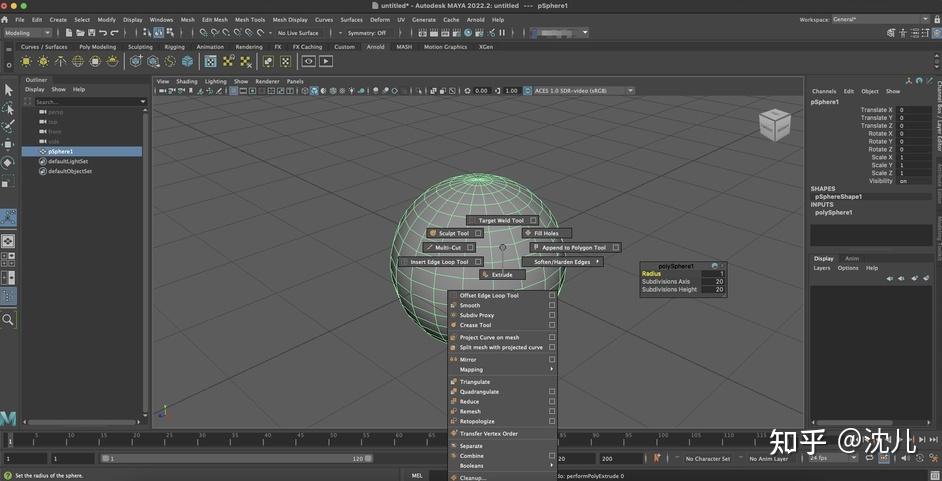Click the Extrude marking menu item

(x=502, y=274)
